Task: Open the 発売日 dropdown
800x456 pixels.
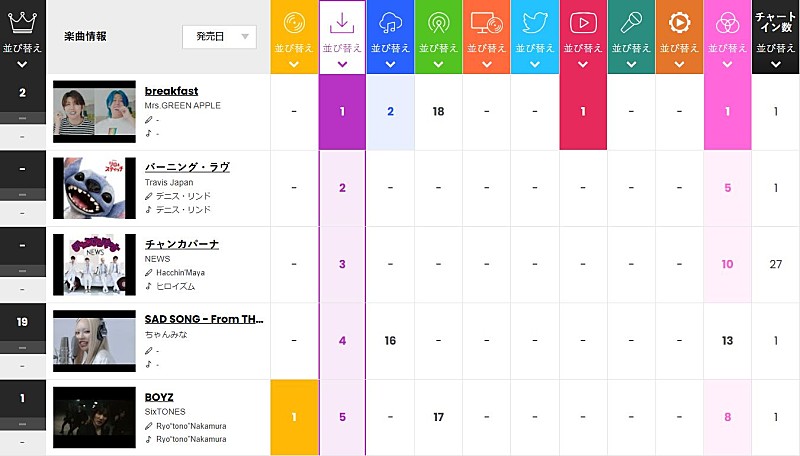Action: [x=219, y=36]
